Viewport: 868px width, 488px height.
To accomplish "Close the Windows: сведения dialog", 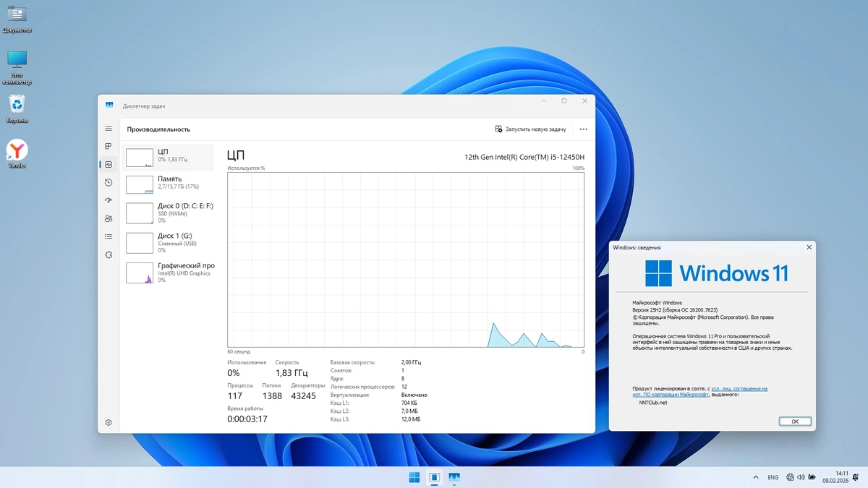I will (x=809, y=247).
